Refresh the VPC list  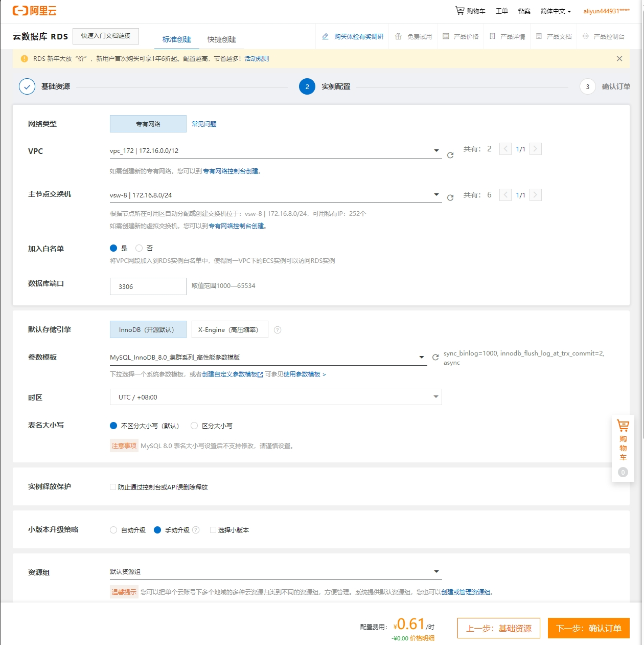[450, 155]
